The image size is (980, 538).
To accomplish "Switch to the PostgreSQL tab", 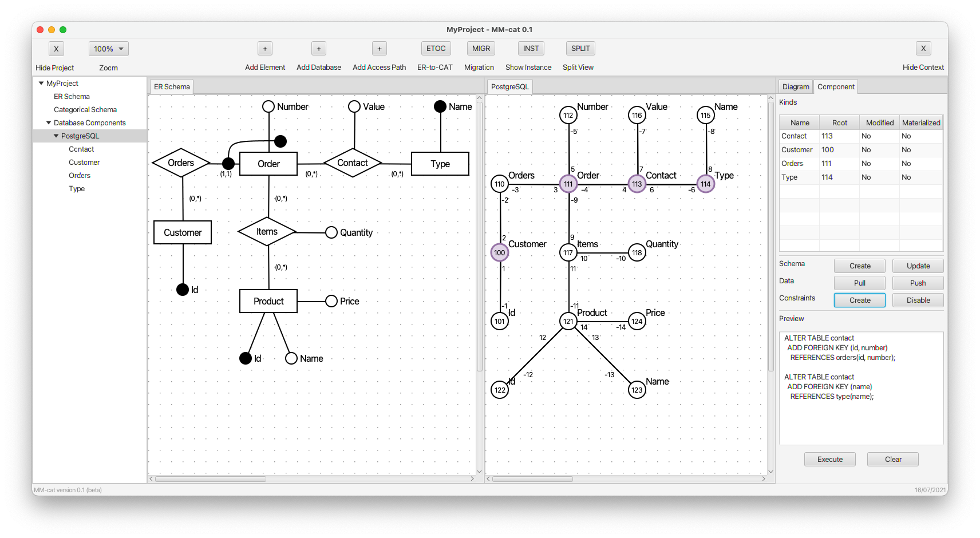I will point(510,87).
